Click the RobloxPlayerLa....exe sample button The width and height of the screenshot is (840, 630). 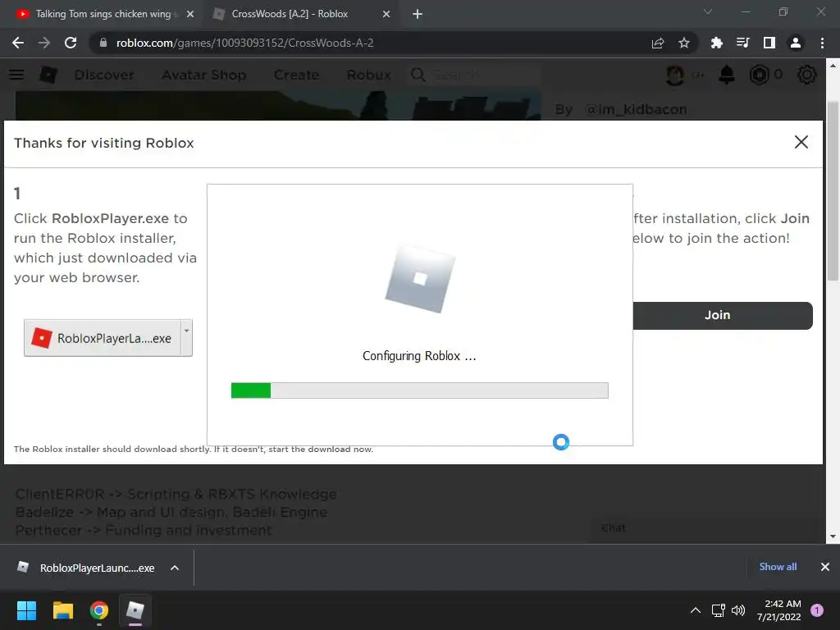click(103, 338)
